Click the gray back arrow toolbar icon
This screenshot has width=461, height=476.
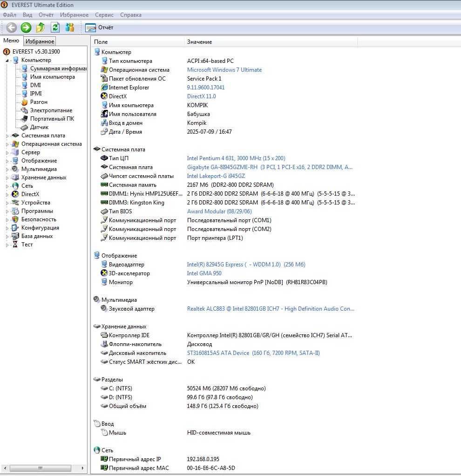(x=12, y=27)
